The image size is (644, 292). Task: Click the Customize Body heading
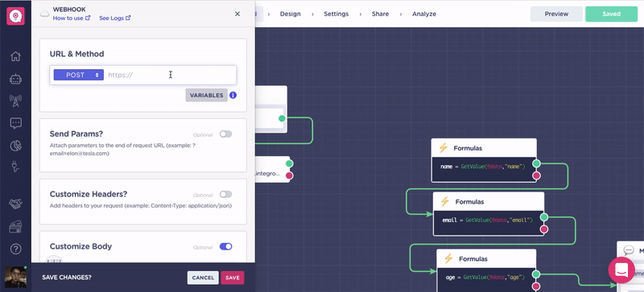click(81, 246)
